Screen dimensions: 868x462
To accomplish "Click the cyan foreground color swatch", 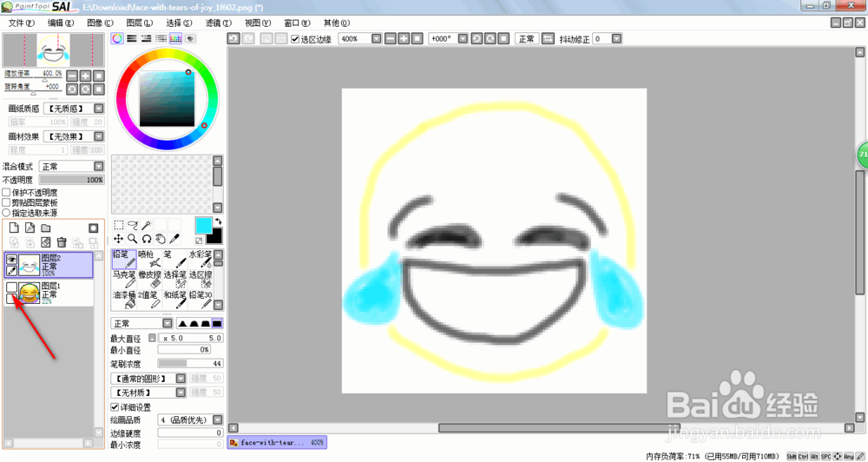I will [203, 225].
